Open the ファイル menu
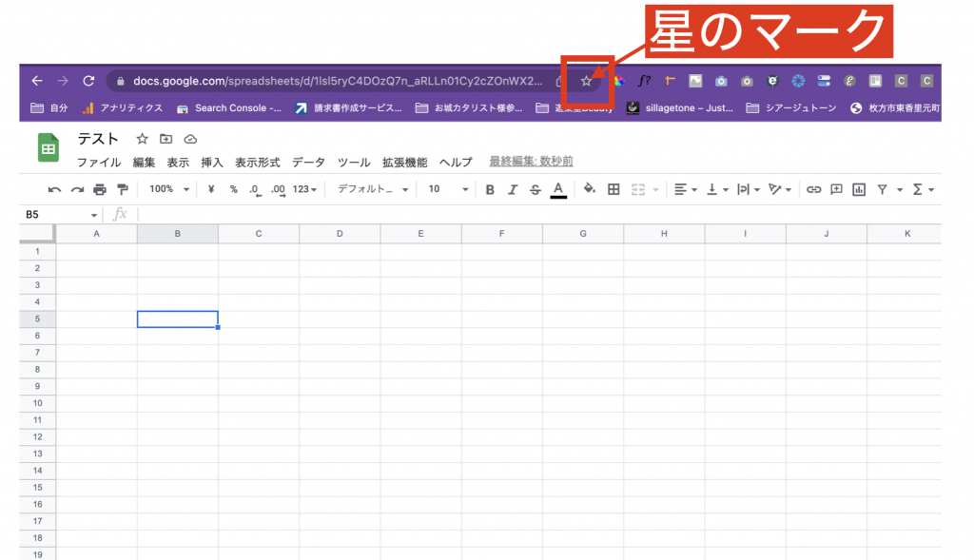974x560 pixels. 99,162
